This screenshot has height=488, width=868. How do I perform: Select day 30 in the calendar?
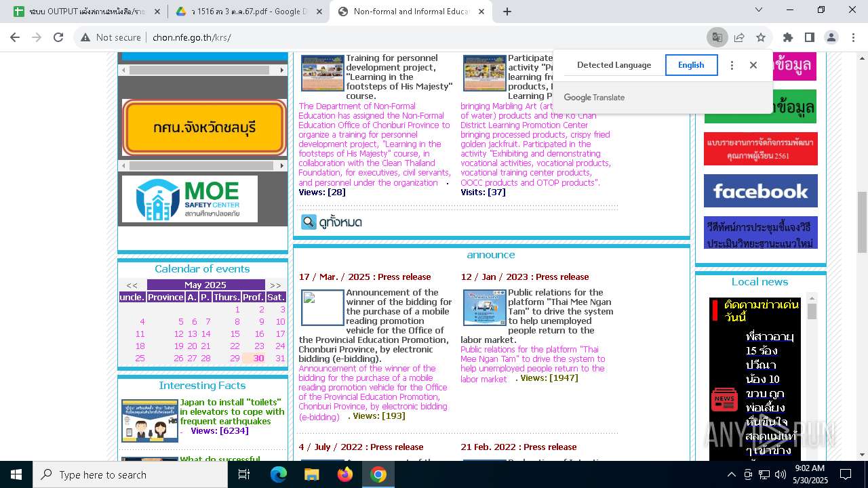[x=258, y=359]
